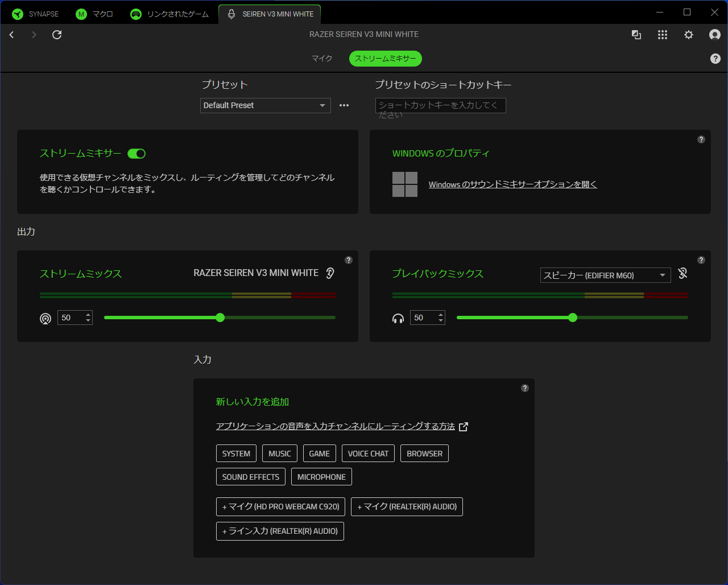Add the VOICE CHAT input channel
The width and height of the screenshot is (728, 585).
(x=368, y=454)
